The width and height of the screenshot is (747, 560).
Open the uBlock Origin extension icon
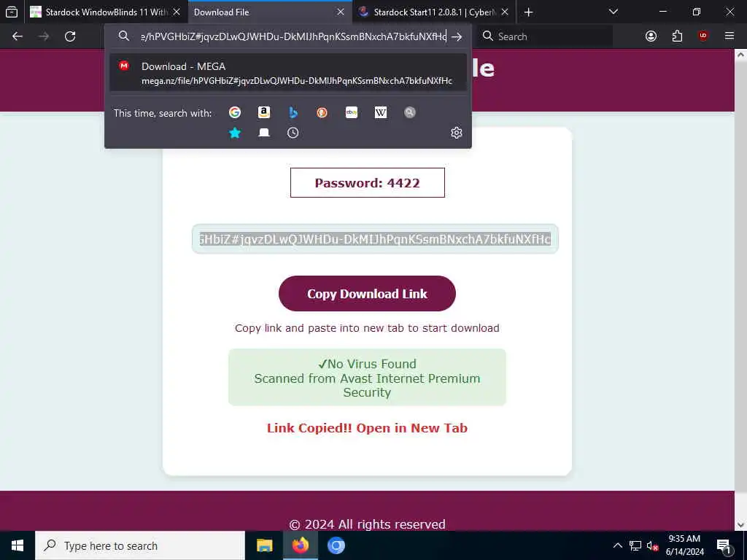click(703, 36)
